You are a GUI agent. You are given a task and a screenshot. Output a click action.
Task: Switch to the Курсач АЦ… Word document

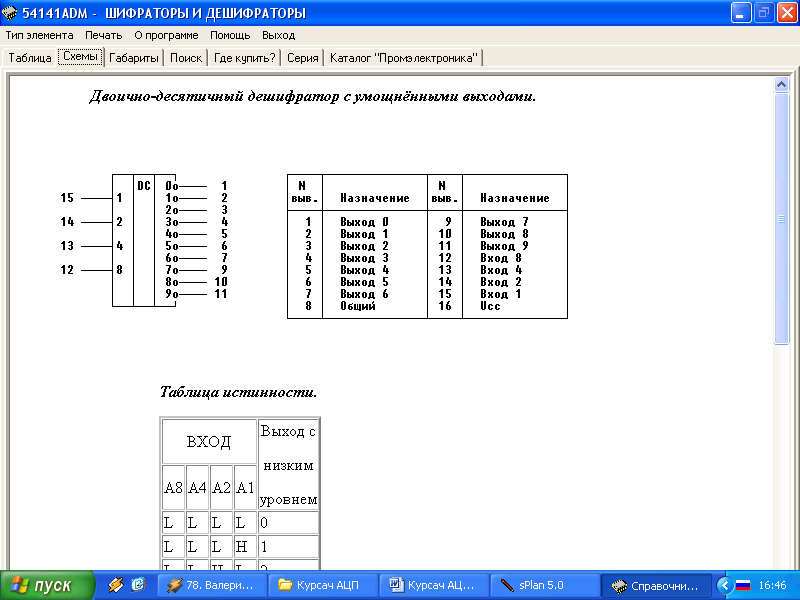tap(434, 585)
